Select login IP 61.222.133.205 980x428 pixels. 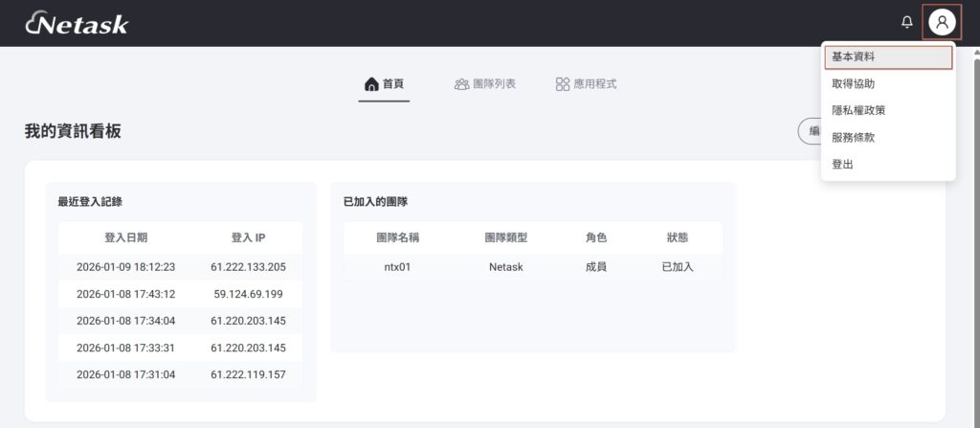pyautogui.click(x=248, y=267)
